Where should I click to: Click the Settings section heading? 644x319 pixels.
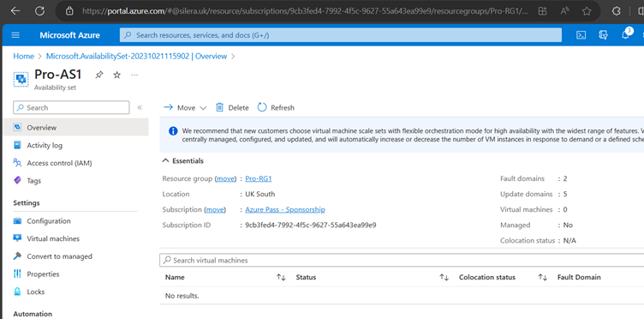click(x=27, y=203)
